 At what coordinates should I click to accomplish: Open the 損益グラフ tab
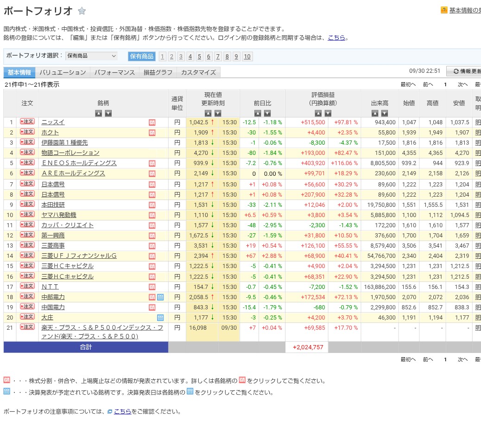point(158,72)
